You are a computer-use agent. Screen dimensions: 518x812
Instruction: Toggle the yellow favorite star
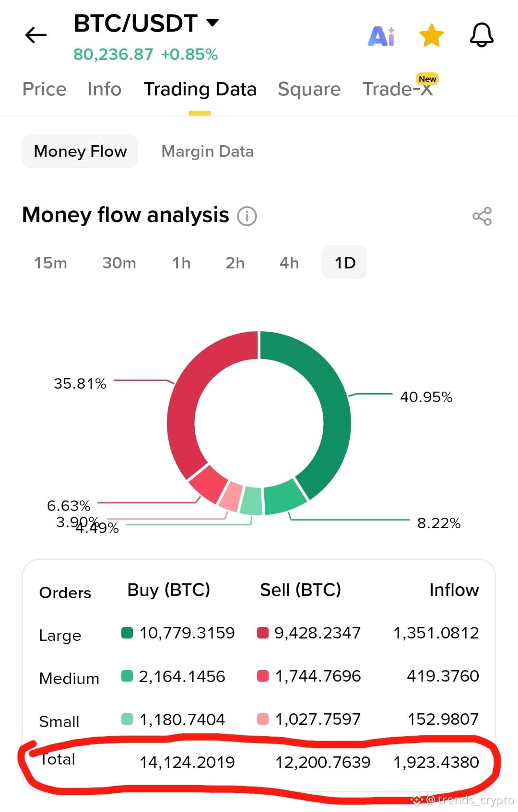(x=432, y=35)
